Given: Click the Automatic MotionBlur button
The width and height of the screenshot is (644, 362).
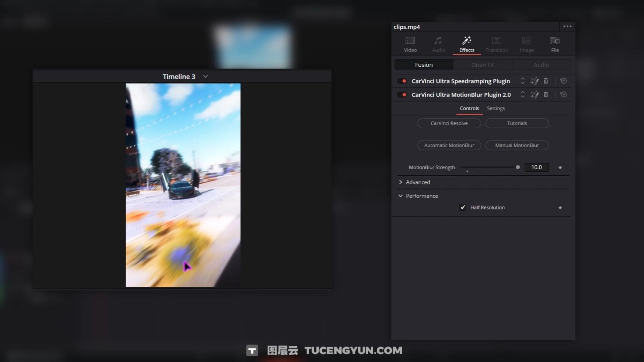Looking at the screenshot, I should [449, 145].
